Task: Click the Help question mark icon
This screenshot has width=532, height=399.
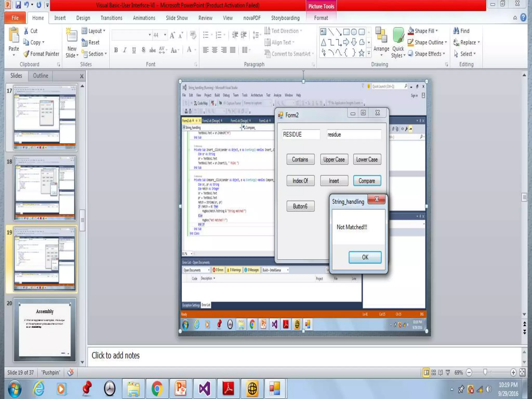Action: (523, 18)
